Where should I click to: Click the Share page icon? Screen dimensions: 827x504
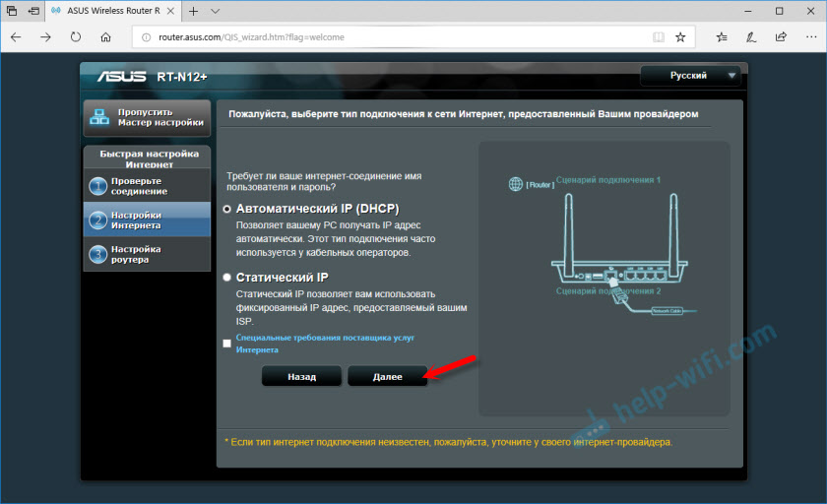tap(781, 37)
